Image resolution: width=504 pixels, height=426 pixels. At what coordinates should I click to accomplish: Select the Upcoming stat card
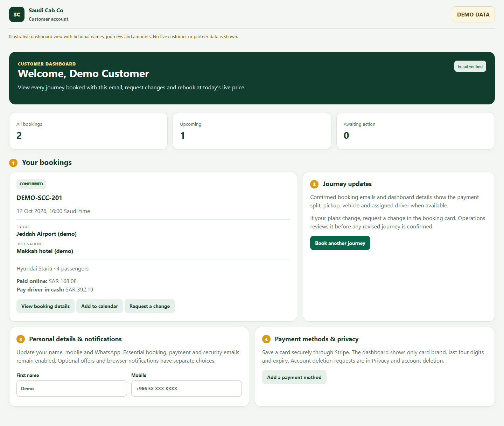[x=252, y=131]
